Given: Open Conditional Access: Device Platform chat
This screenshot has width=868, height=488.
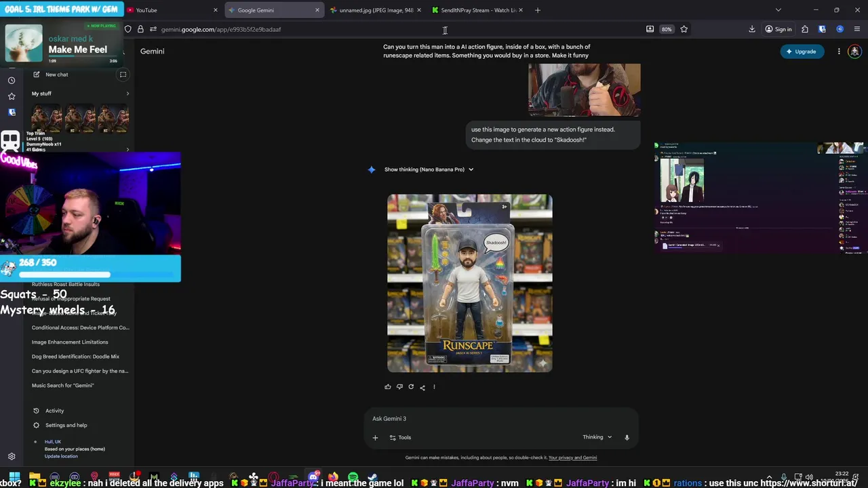Looking at the screenshot, I should 80,328.
